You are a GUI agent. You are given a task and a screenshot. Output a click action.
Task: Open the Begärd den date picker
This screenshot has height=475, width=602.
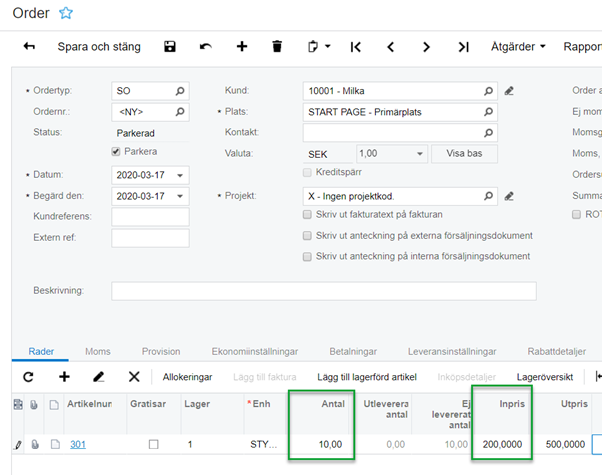click(x=180, y=195)
